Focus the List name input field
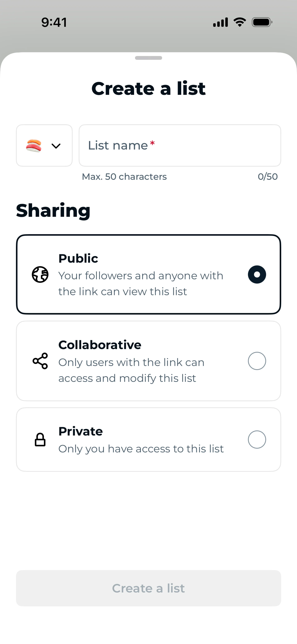 pos(180,145)
